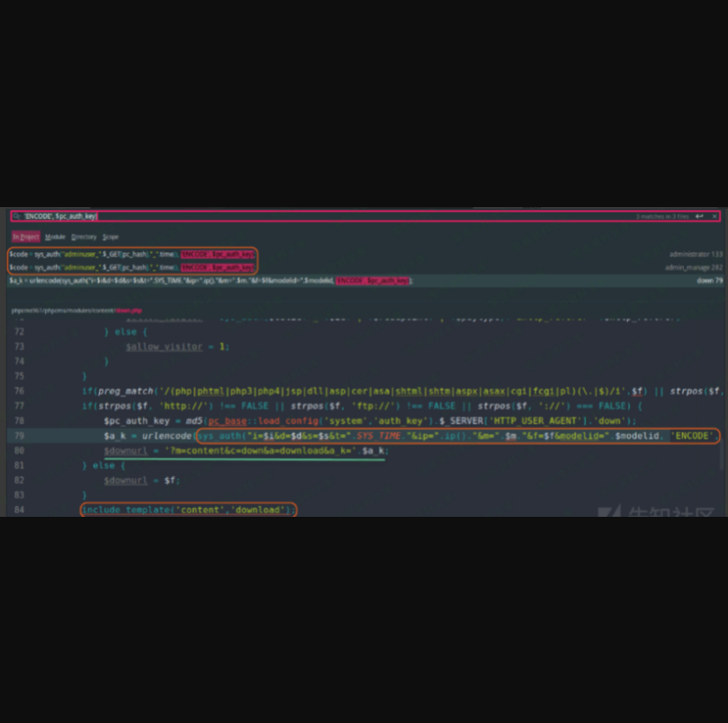The height and width of the screenshot is (723, 728).
Task: Click the magnifier search icon
Action: pos(16,217)
